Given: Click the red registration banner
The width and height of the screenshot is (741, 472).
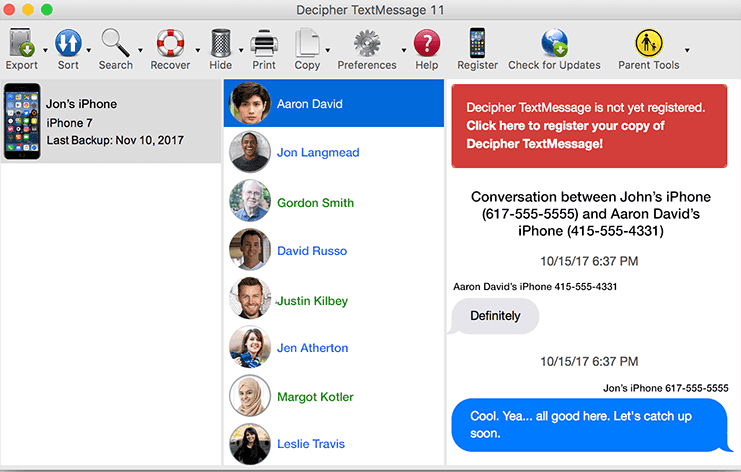Looking at the screenshot, I should 589,126.
